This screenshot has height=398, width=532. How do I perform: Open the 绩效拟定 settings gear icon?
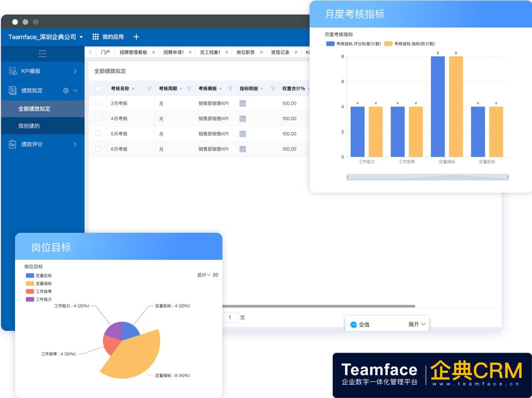click(x=66, y=89)
